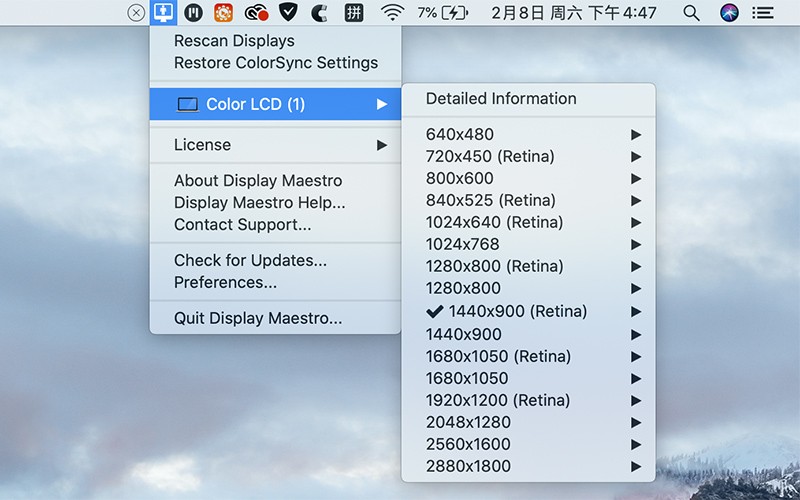Viewport: 800px width, 500px height.
Task: Expand the 2880x1800 submenu arrow
Action: (x=636, y=466)
